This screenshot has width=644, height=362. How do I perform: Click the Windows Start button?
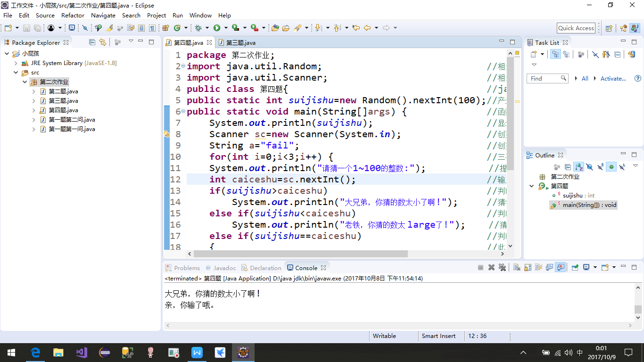coord(11,352)
